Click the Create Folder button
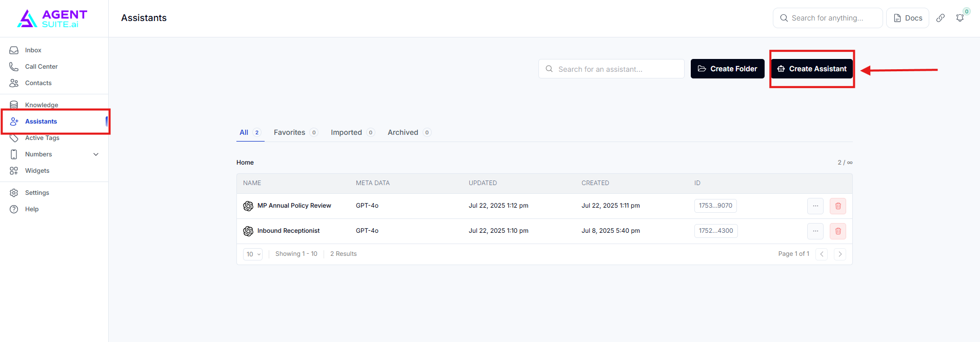 click(727, 69)
